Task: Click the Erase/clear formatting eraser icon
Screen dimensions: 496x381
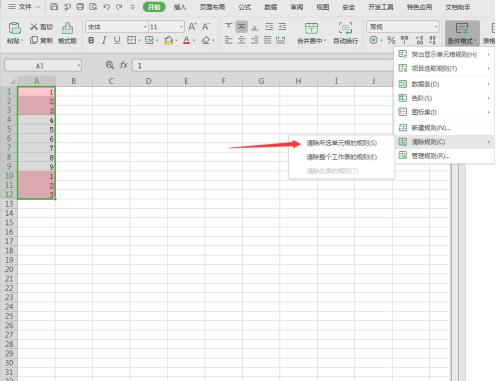Action: [206, 40]
